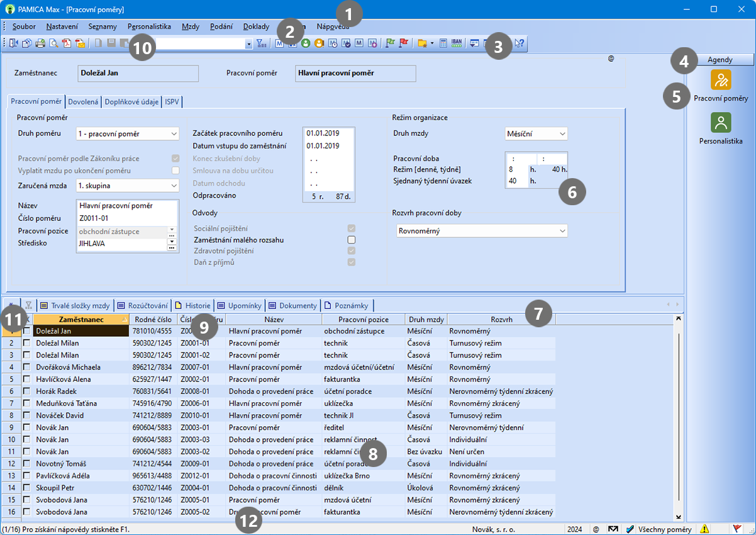This screenshot has width=756, height=535.
Task: Click the red flag toolbar icon
Action: (x=404, y=43)
